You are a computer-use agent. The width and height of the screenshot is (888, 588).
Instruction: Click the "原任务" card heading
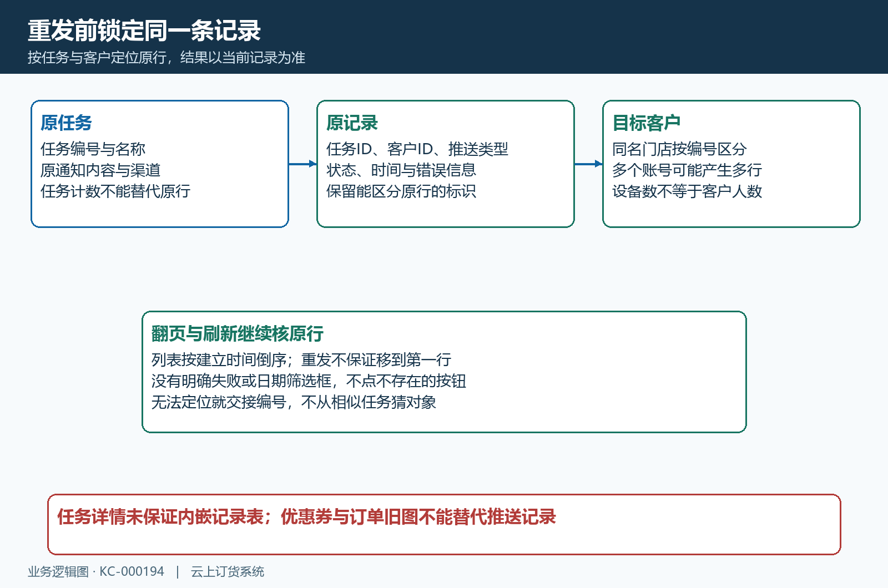pos(66,123)
